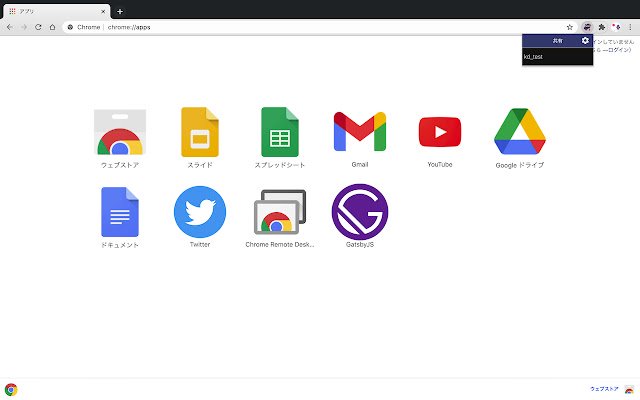
Task: Close the アプリ tab
Action: click(x=103, y=11)
